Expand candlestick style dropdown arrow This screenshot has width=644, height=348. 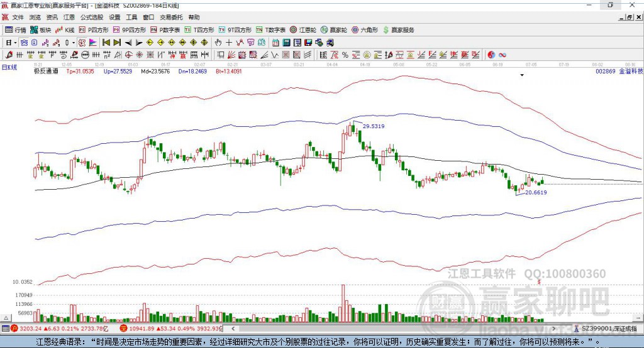click(74, 43)
